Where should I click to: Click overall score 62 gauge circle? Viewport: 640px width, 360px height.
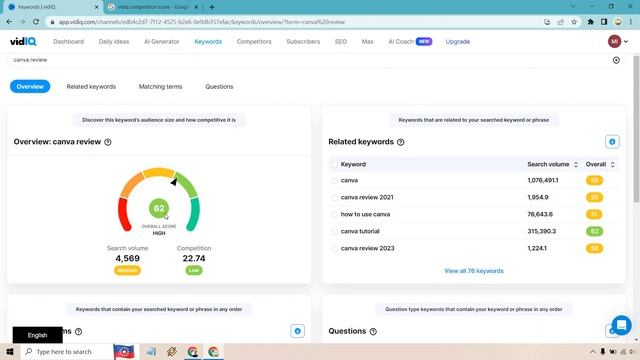click(x=159, y=209)
